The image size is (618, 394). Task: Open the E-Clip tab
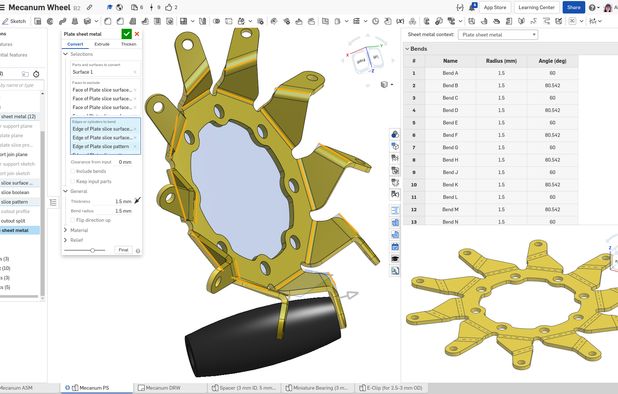point(391,388)
